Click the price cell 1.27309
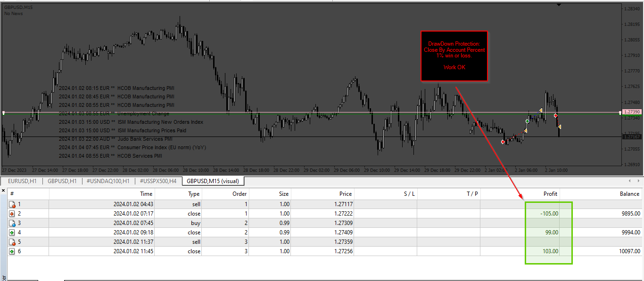The height and width of the screenshot is (281, 644). pyautogui.click(x=342, y=223)
